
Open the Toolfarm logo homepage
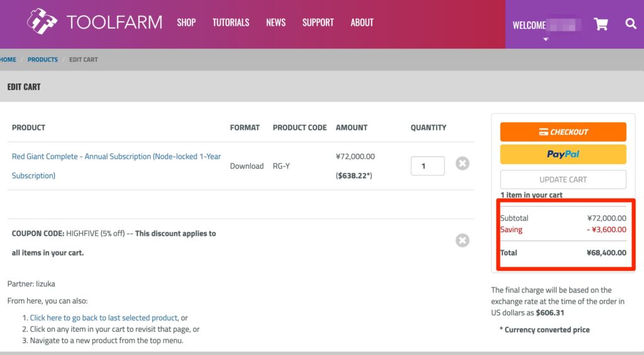coord(95,21)
